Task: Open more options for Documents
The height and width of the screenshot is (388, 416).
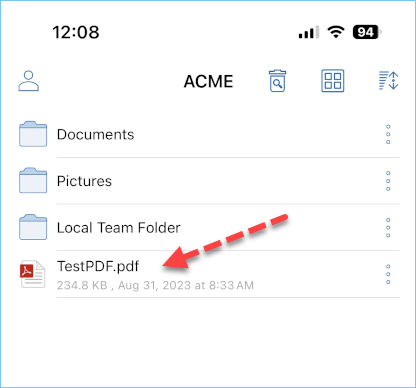Action: tap(388, 134)
